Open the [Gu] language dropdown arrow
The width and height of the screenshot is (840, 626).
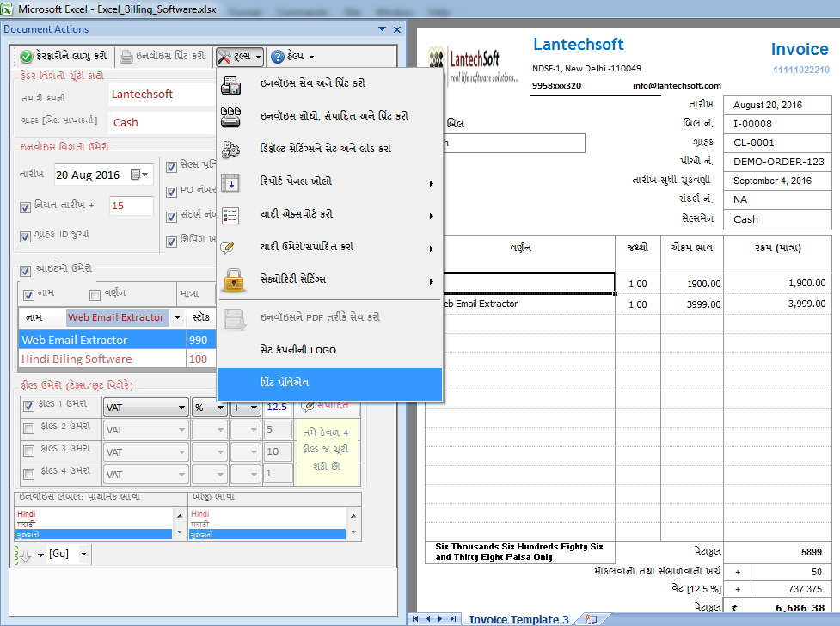click(83, 554)
